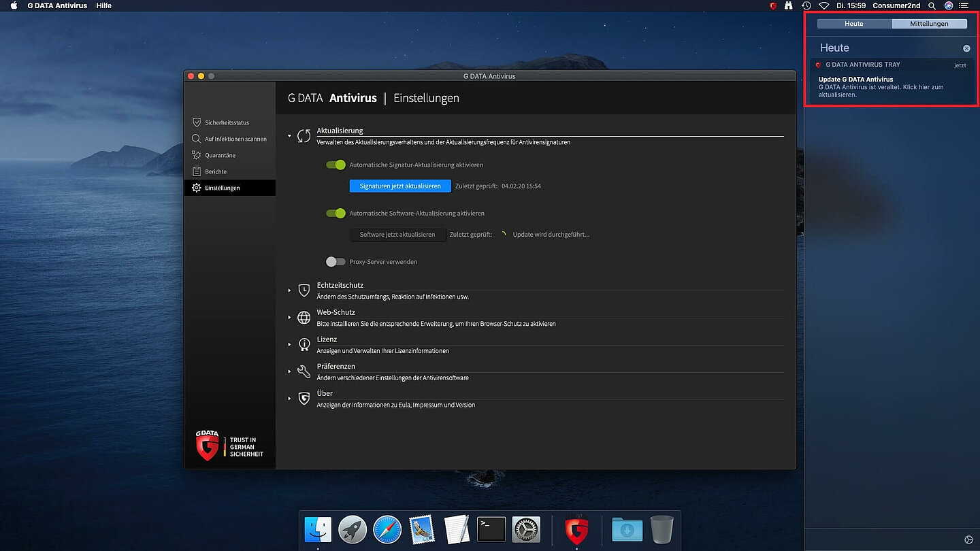980x551 pixels.
Task: Click the G DATA icon in the Dock
Action: pyautogui.click(x=576, y=529)
